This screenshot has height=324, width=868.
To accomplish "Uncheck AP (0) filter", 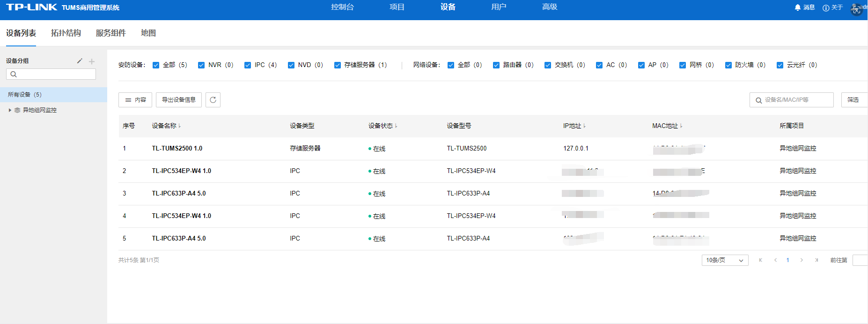I will (x=641, y=65).
